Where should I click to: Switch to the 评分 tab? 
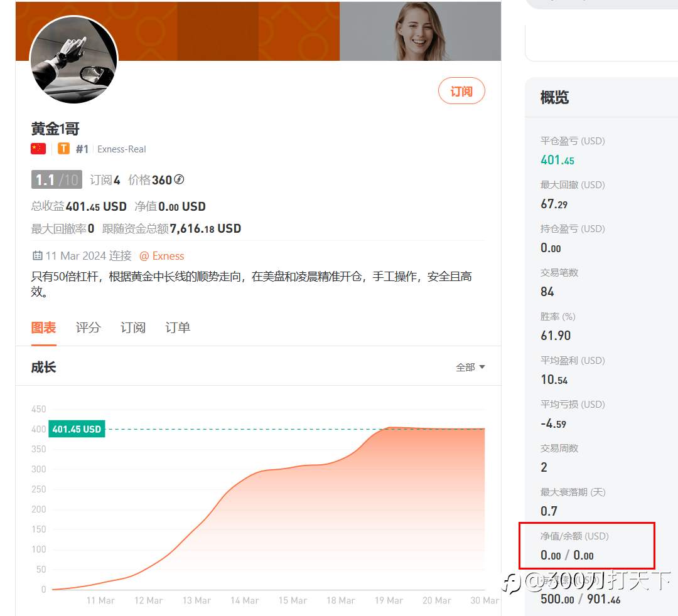coord(89,327)
